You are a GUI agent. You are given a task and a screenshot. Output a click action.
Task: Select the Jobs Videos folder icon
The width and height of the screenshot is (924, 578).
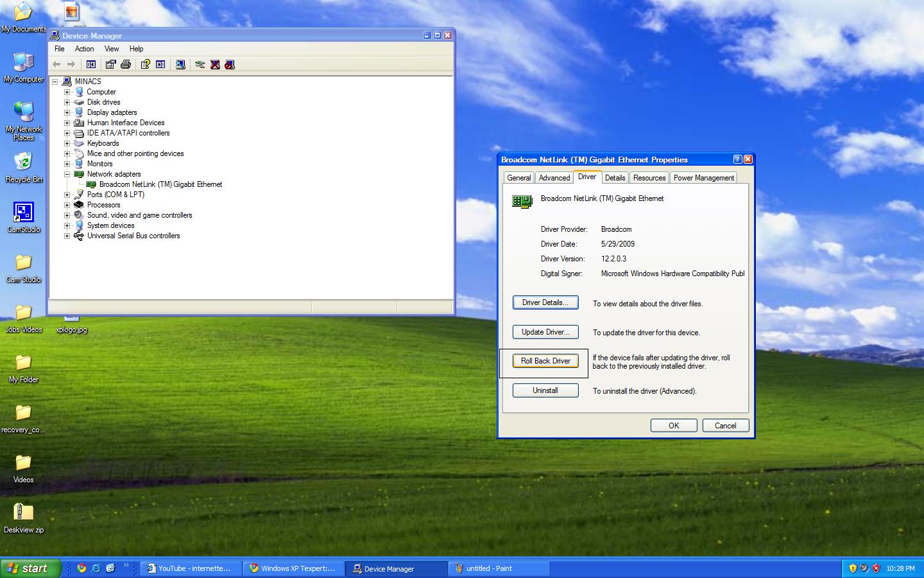(x=24, y=318)
